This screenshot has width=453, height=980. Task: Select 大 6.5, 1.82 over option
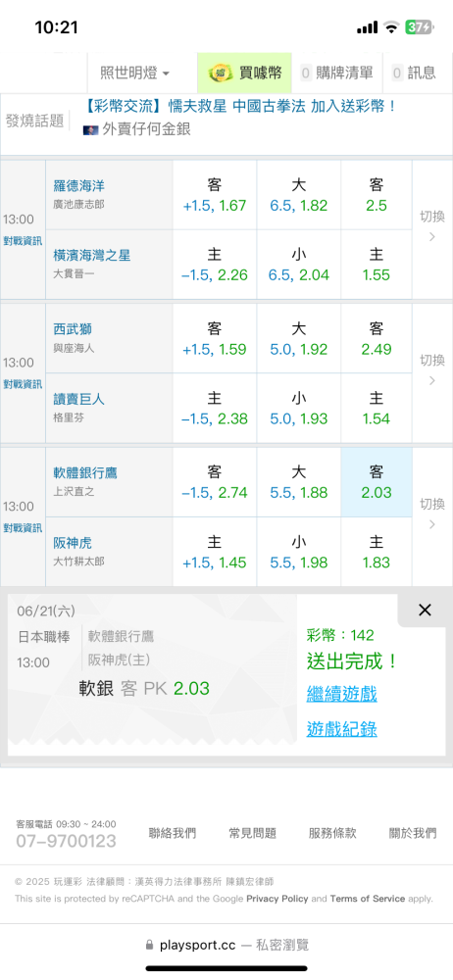[298, 195]
